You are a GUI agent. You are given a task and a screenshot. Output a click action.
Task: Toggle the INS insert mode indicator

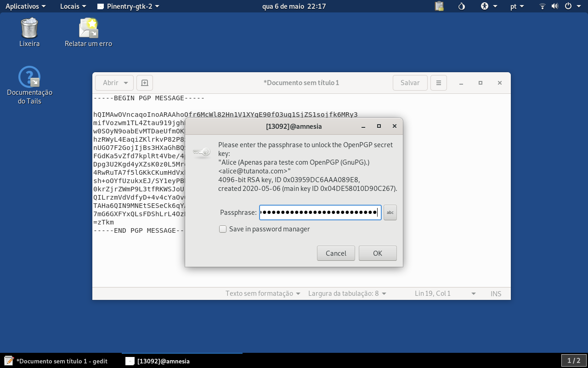pyautogui.click(x=496, y=293)
